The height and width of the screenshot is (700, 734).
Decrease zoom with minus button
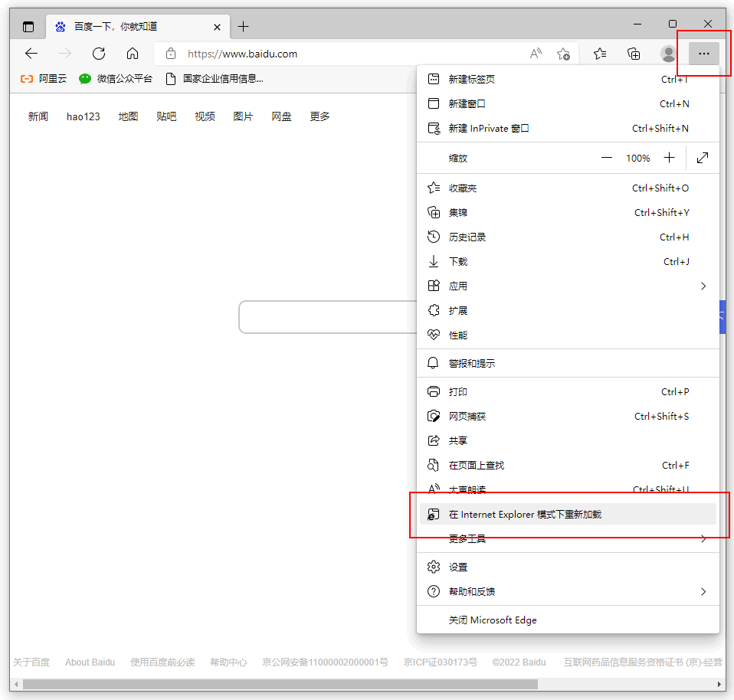click(x=607, y=159)
